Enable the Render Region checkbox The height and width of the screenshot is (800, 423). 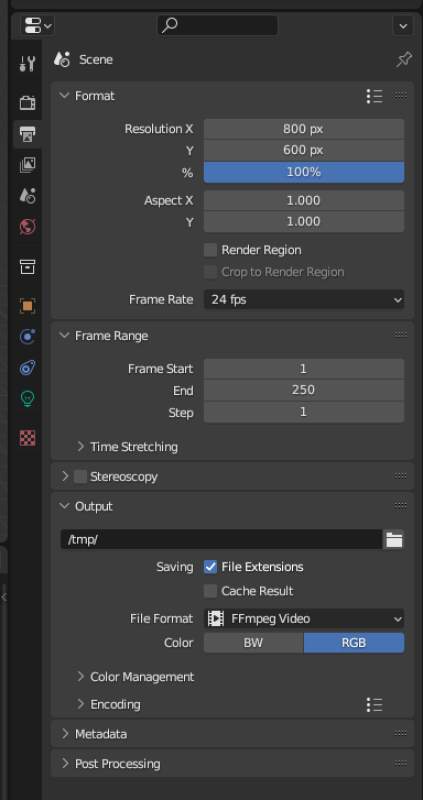point(210,250)
